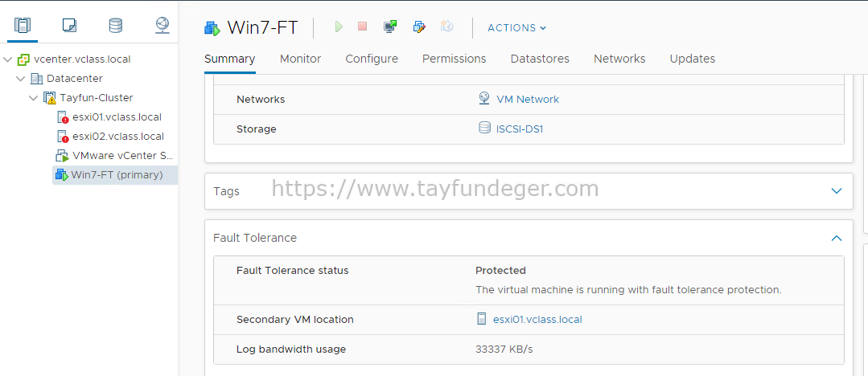The image size is (868, 376).
Task: Collapse the vcenter.vclass.local tree node
Action: click(x=8, y=59)
